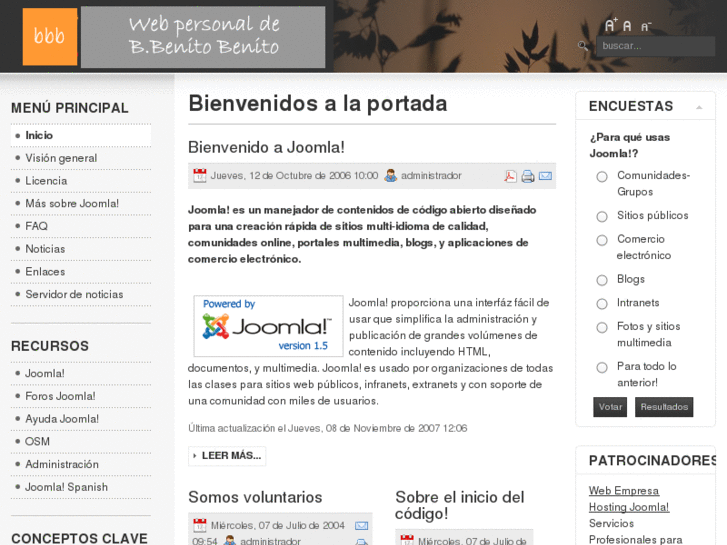Open PDF icon for Bienvenido a Joomla! article
The width and height of the screenshot is (727, 545).
(x=510, y=176)
